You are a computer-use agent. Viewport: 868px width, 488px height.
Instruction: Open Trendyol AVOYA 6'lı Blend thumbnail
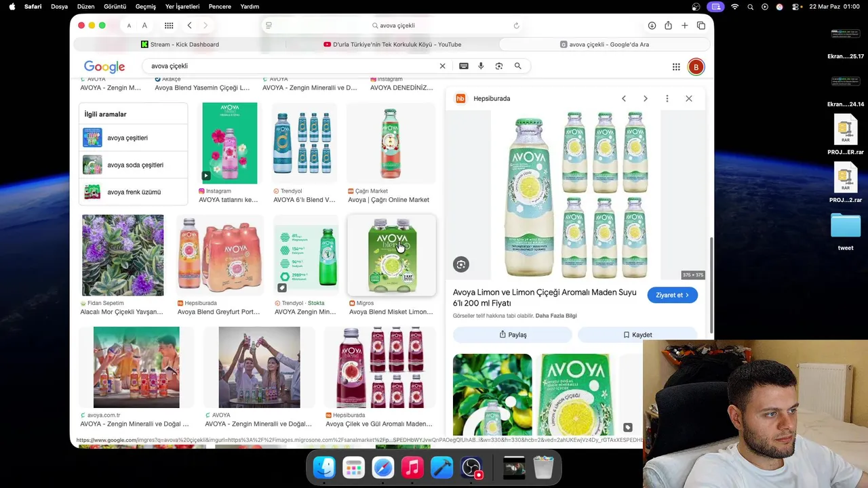pyautogui.click(x=303, y=143)
